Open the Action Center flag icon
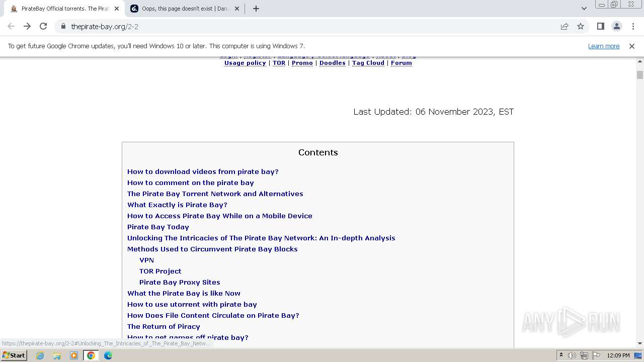 click(x=595, y=355)
